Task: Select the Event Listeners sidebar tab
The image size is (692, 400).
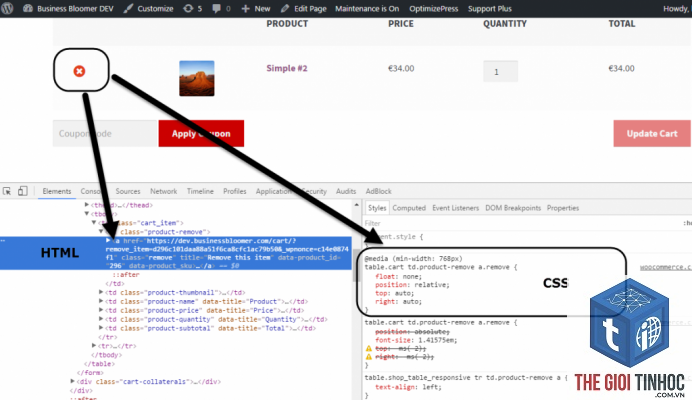Action: click(x=455, y=208)
